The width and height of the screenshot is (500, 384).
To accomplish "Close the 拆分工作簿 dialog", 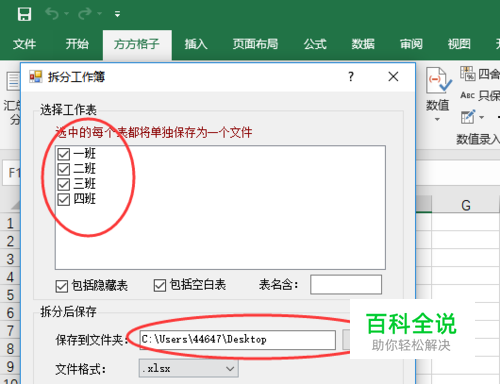I will 393,77.
